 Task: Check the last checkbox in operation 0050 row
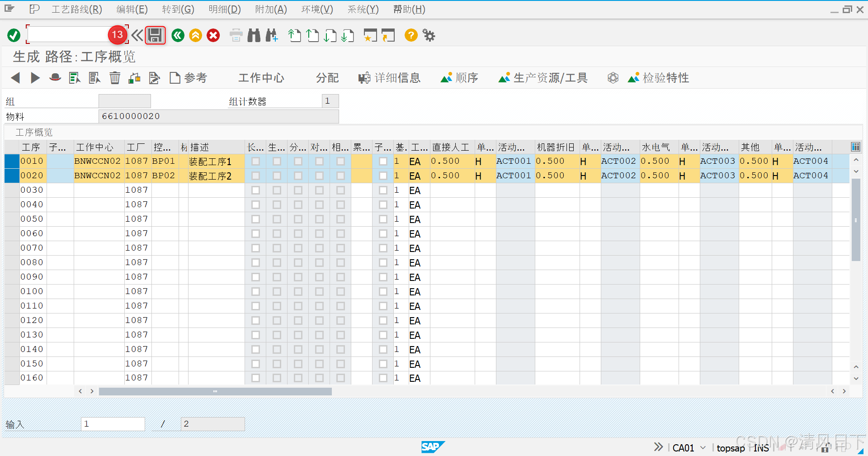click(x=383, y=219)
